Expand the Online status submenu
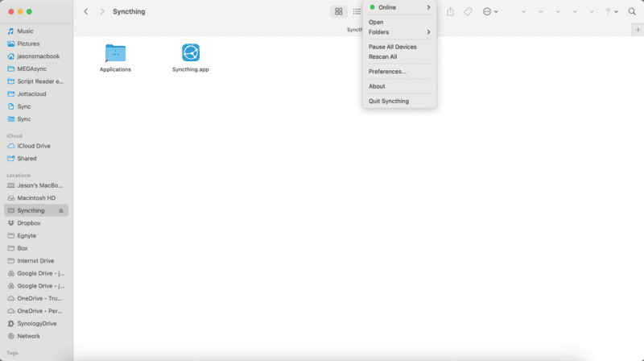Viewport: 644px width, 361px height. pos(399,7)
